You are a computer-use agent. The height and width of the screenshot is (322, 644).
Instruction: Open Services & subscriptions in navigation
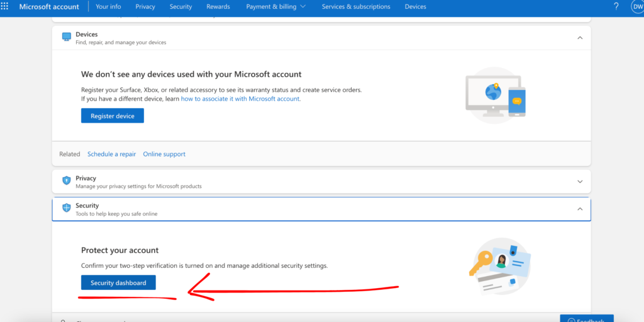(x=356, y=6)
